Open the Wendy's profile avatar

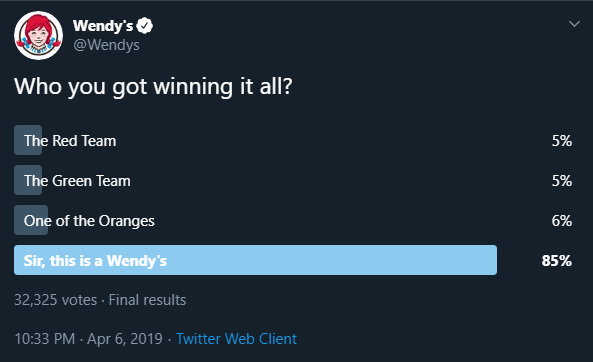click(x=39, y=36)
